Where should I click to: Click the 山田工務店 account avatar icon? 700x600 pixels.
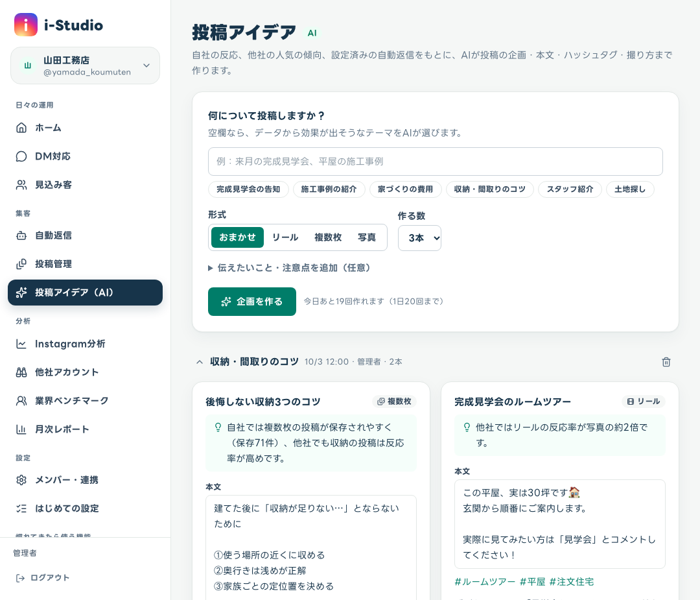(28, 66)
